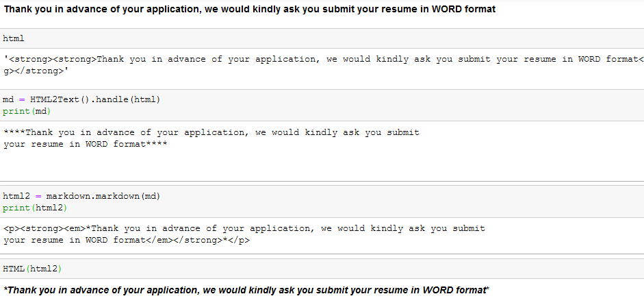The width and height of the screenshot is (644, 305).
Task: Click the 'your resume in WORD format****' output
Action: click(85, 144)
